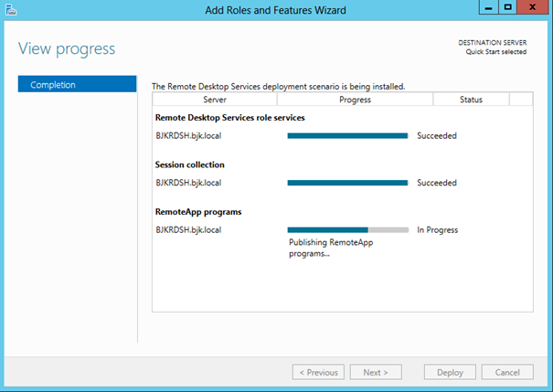
Task: Click the RemoteApp programs progress bar
Action: tap(347, 230)
